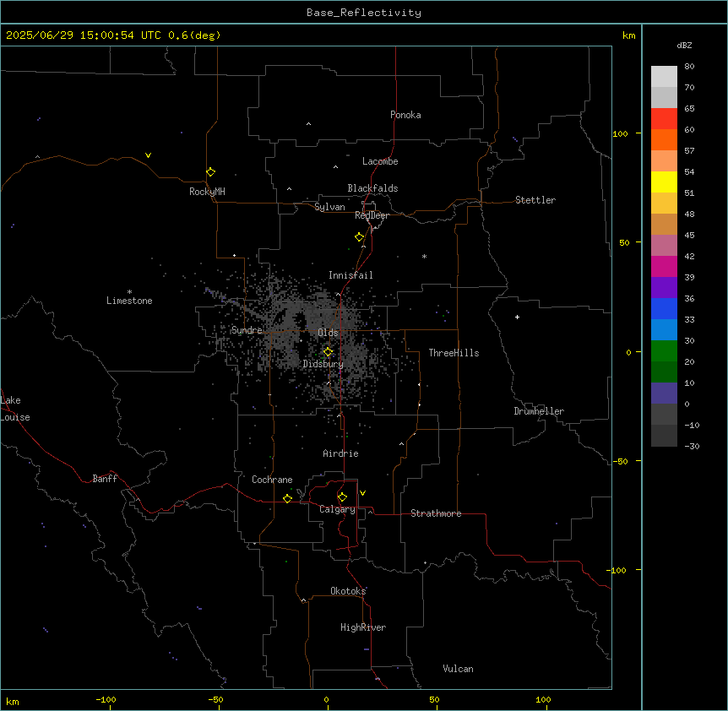Click the yellow radar marker near Didsbury
Screen dimensions: 728x711
328,352
